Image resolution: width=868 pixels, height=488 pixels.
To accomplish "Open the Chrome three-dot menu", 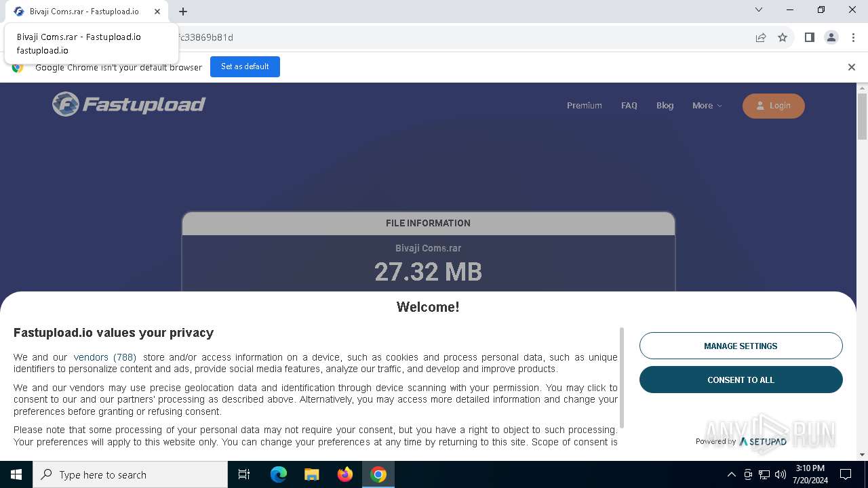I will point(853,37).
